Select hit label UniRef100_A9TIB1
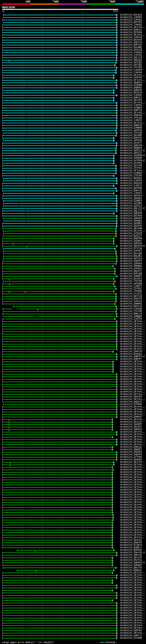 point(131,65)
